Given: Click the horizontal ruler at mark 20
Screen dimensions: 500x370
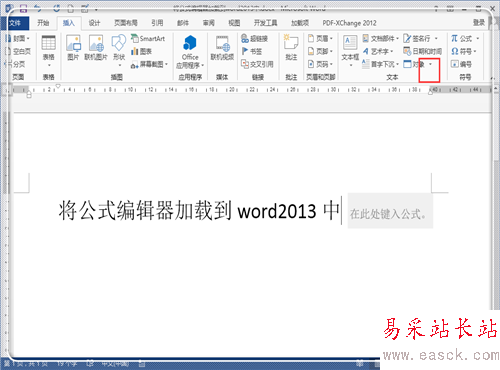Looking at the screenshot, I should (232, 90).
